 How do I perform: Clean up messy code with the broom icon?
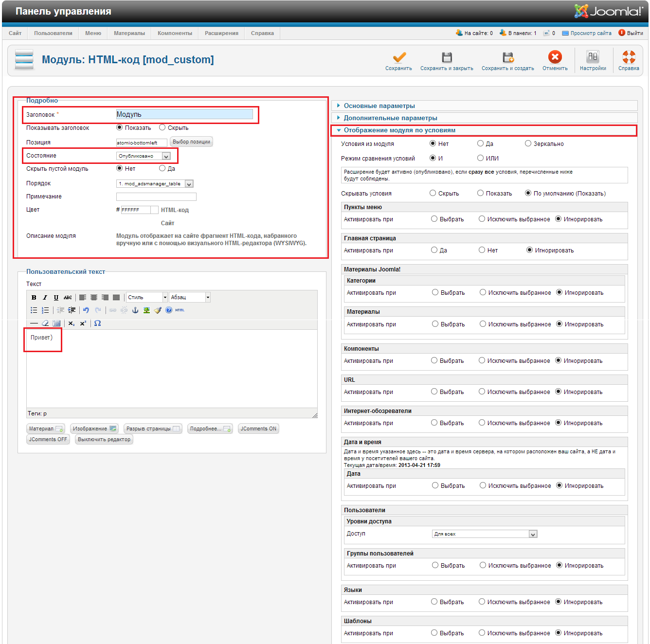point(158,310)
